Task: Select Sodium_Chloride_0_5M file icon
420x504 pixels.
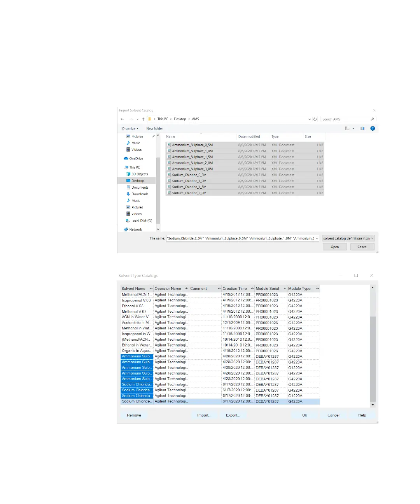Action: (169, 175)
